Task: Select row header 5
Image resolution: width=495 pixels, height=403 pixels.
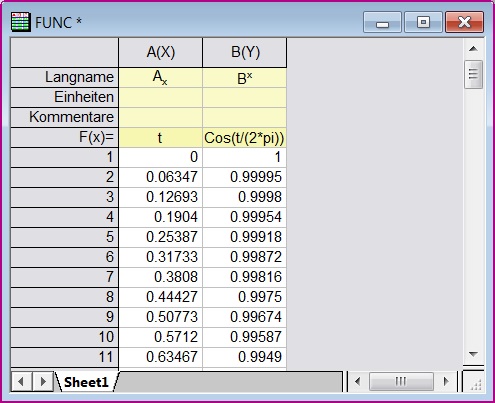Action: pyautogui.click(x=64, y=237)
